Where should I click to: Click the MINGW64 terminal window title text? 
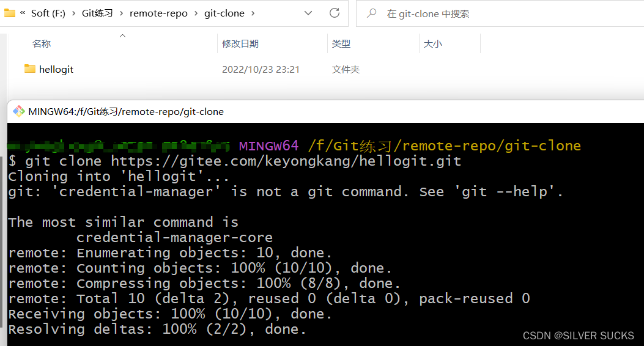click(x=126, y=112)
